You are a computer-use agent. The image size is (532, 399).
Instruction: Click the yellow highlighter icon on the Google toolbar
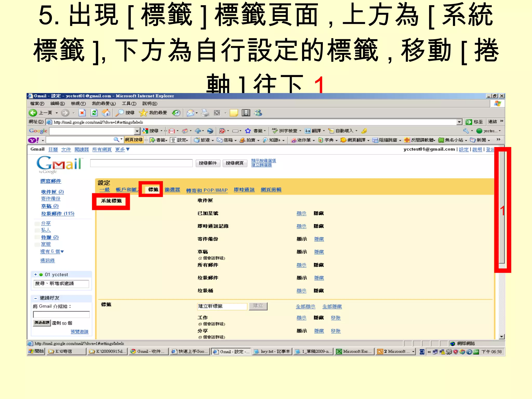pyautogui.click(x=364, y=131)
